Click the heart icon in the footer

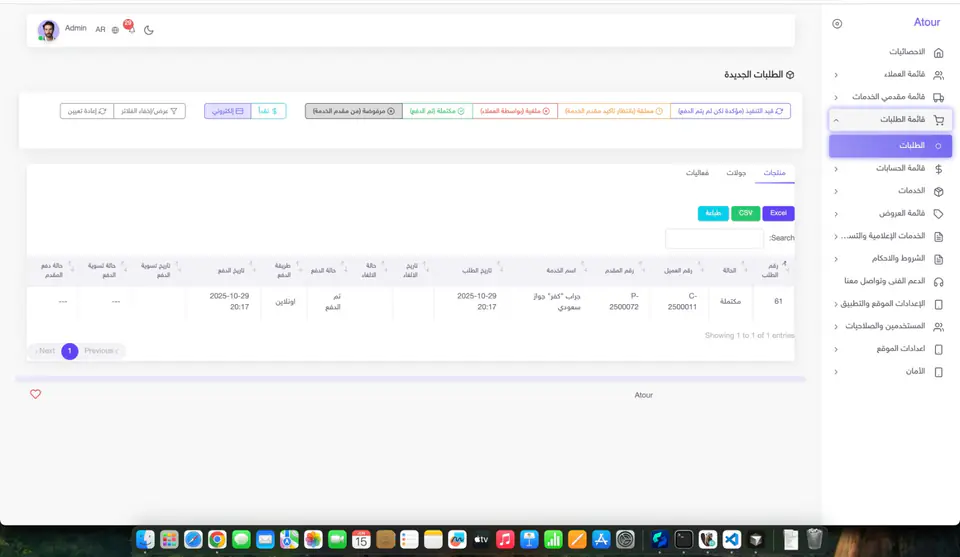tap(36, 394)
